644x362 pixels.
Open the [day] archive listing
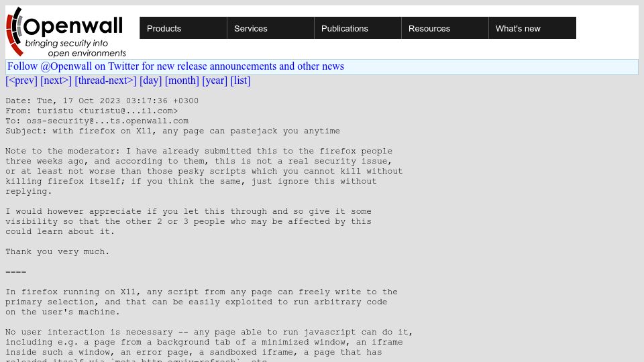pos(151,80)
